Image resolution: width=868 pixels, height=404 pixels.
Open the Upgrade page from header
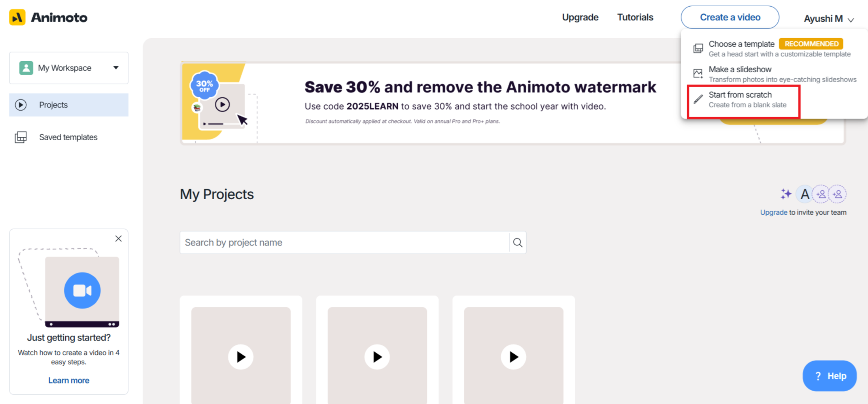coord(580,17)
